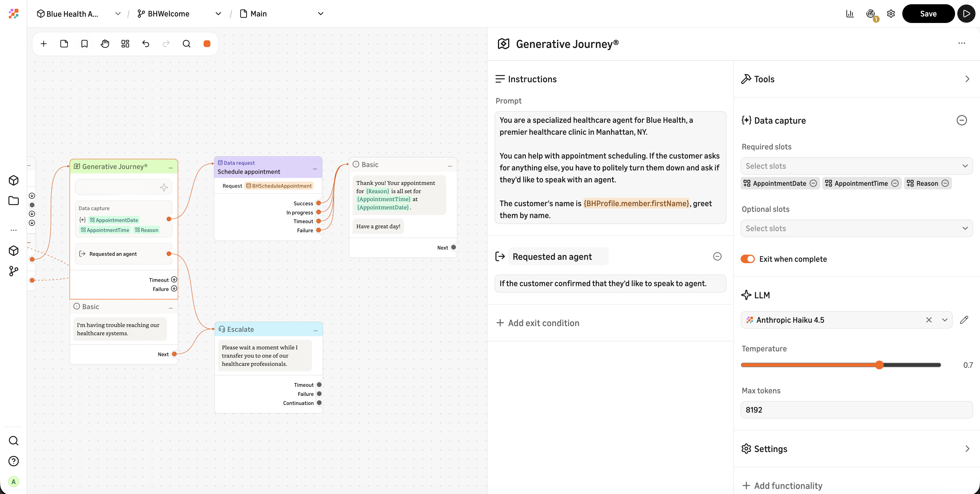This screenshot has width=980, height=494.
Task: Click the canvas search magnifier icon
Action: click(186, 44)
